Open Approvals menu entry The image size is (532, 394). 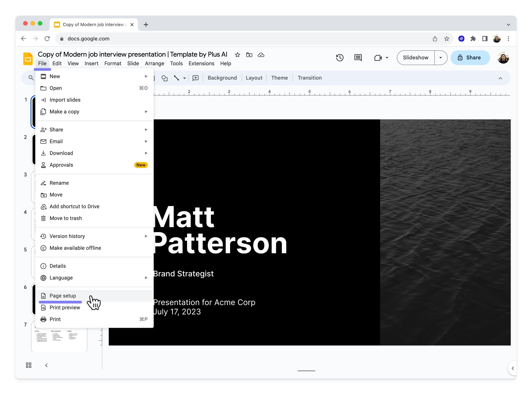94,165
